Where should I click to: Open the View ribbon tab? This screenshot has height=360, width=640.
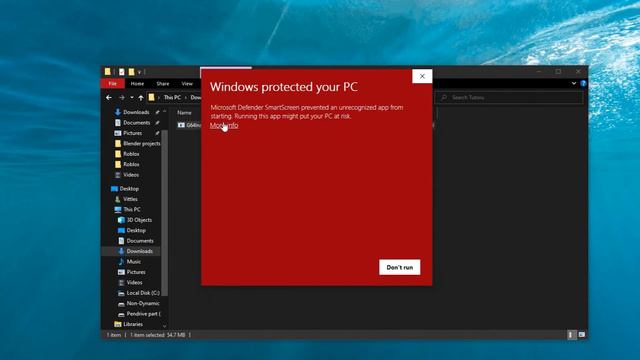187,83
